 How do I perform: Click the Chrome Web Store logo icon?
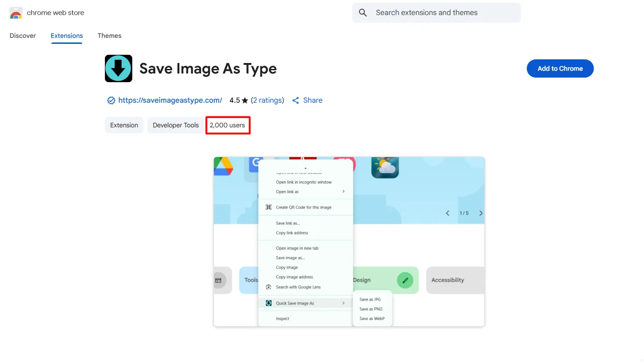[x=16, y=13]
